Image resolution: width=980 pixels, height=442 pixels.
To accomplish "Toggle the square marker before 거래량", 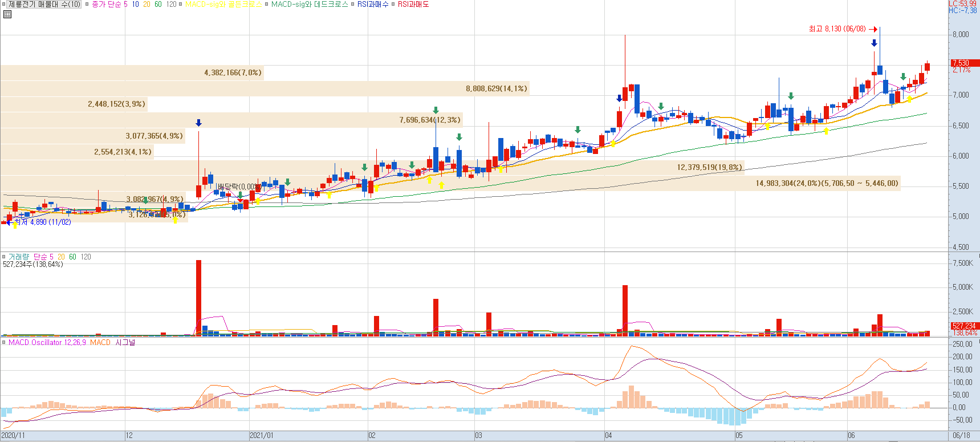I will pyautogui.click(x=4, y=257).
